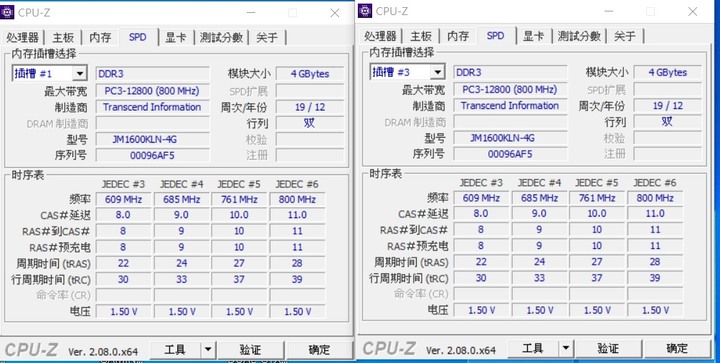The width and height of the screenshot is (720, 363).
Task: Close the left CPU-Z window
Action: [335, 13]
